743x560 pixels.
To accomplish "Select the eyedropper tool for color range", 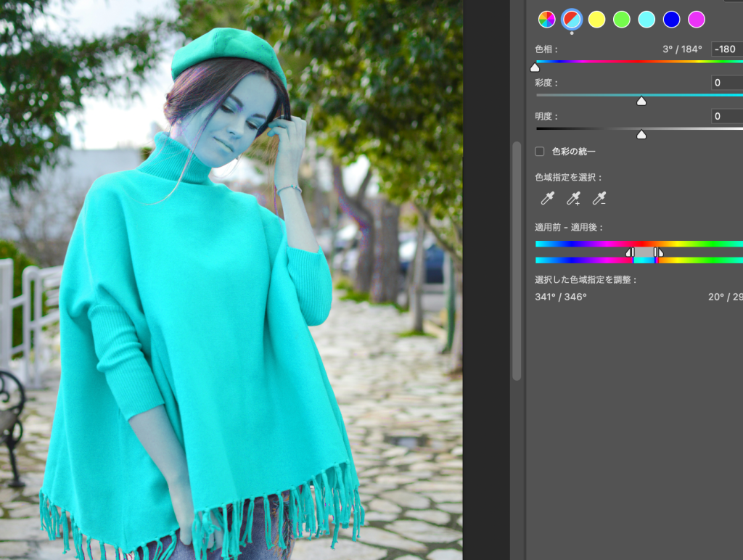I will (x=547, y=198).
